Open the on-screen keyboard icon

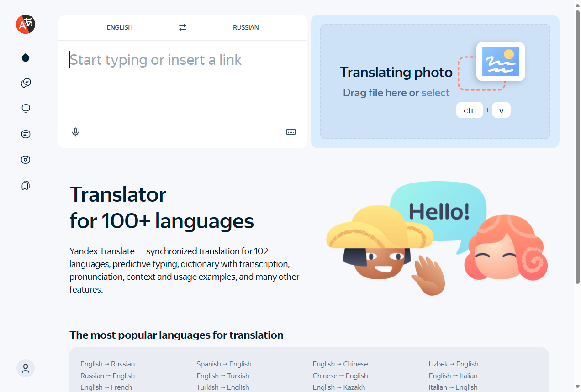point(291,132)
